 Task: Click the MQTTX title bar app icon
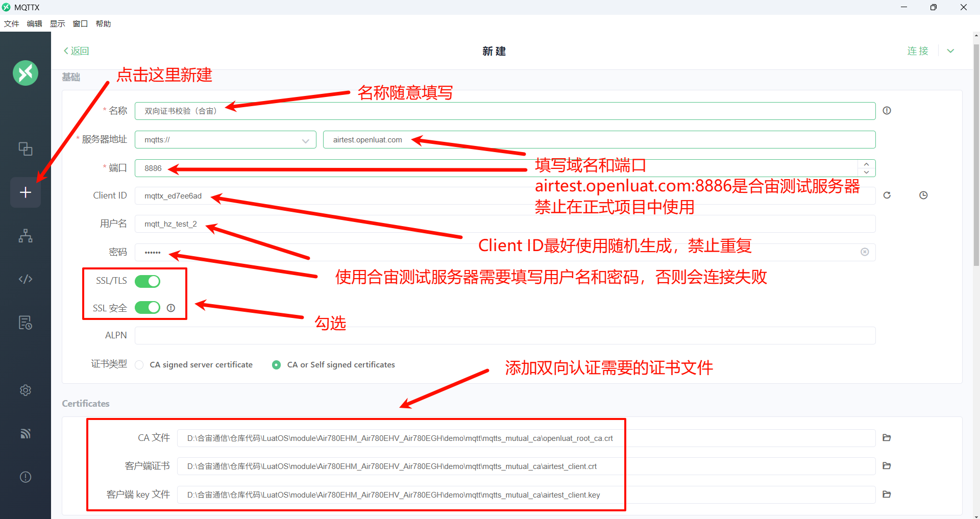6,7
